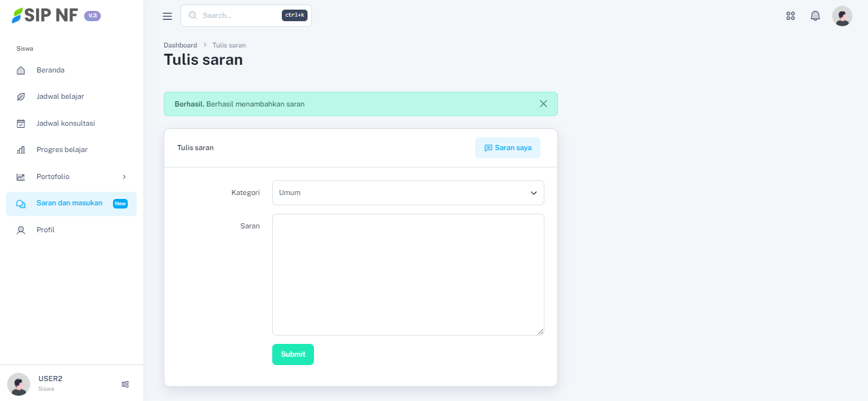The image size is (868, 401).
Task: Open the notifications bell
Action: coord(815,16)
